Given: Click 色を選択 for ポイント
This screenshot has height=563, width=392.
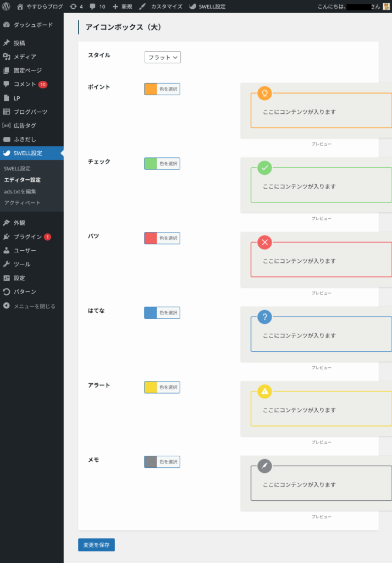Looking at the screenshot, I should (x=168, y=89).
